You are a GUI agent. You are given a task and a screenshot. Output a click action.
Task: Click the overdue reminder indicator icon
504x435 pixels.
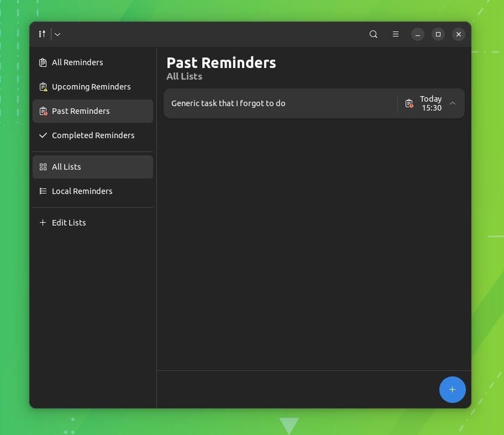point(409,103)
